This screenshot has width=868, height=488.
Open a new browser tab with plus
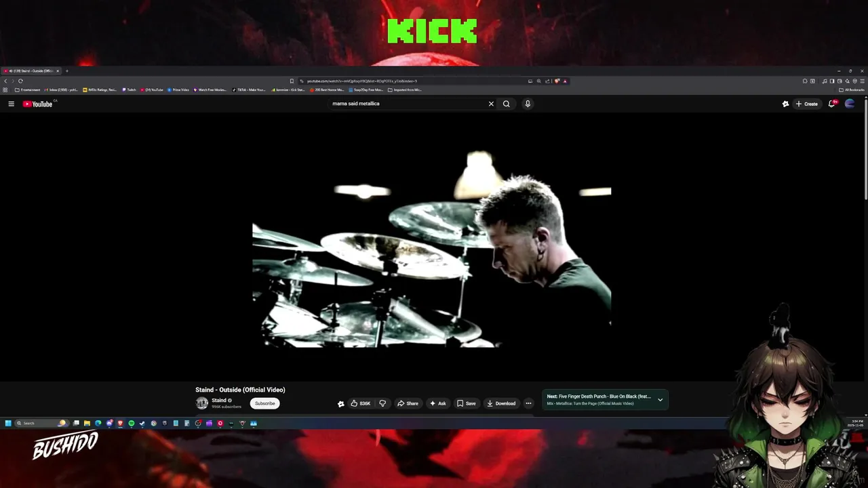66,70
